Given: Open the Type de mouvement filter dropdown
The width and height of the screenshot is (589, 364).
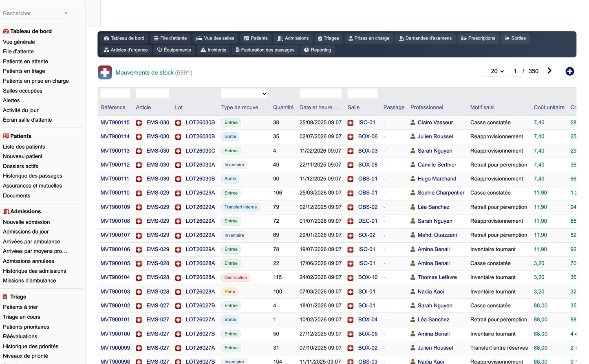Looking at the screenshot, I should (x=244, y=94).
